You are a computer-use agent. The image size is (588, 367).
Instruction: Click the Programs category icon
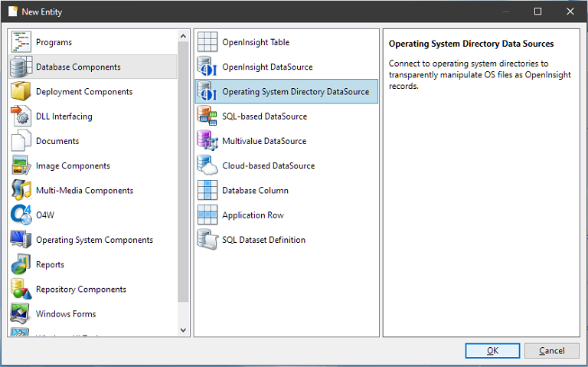pos(21,42)
